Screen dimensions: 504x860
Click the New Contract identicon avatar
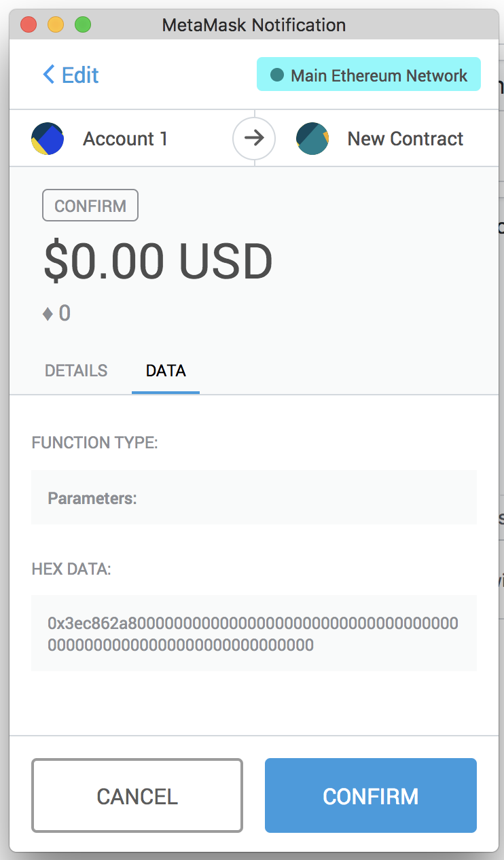coord(312,139)
